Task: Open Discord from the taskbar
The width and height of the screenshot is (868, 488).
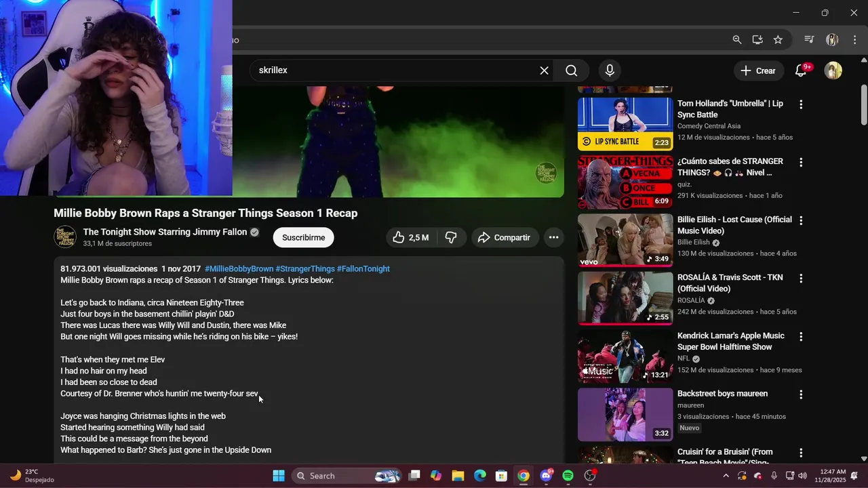Action: tap(546, 476)
